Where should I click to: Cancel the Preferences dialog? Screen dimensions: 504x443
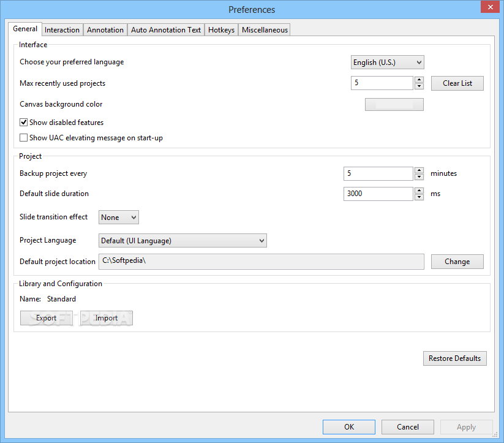(x=408, y=427)
